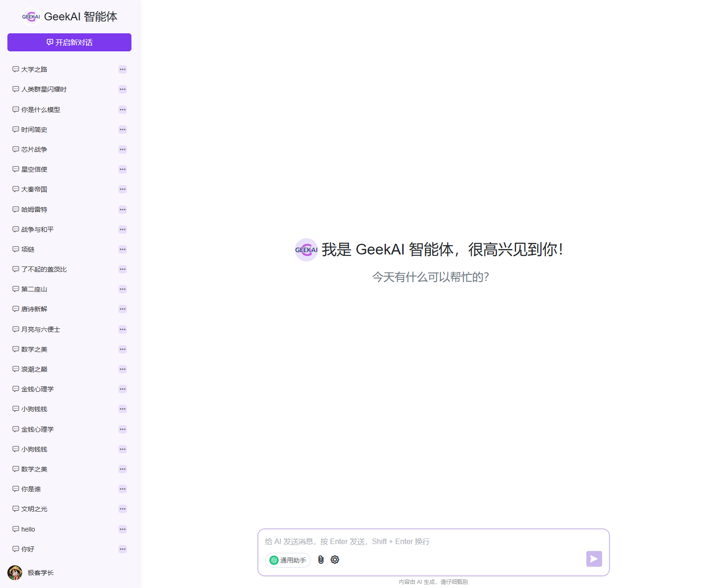Open more options for 哈姆雷特 chat
Screen dimensions: 728x588
(x=123, y=210)
